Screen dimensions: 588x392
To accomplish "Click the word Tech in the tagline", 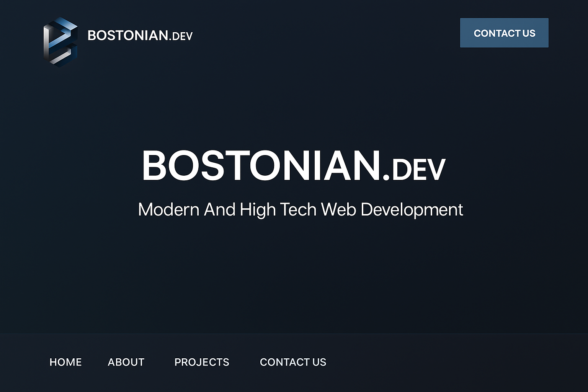I will point(298,210).
